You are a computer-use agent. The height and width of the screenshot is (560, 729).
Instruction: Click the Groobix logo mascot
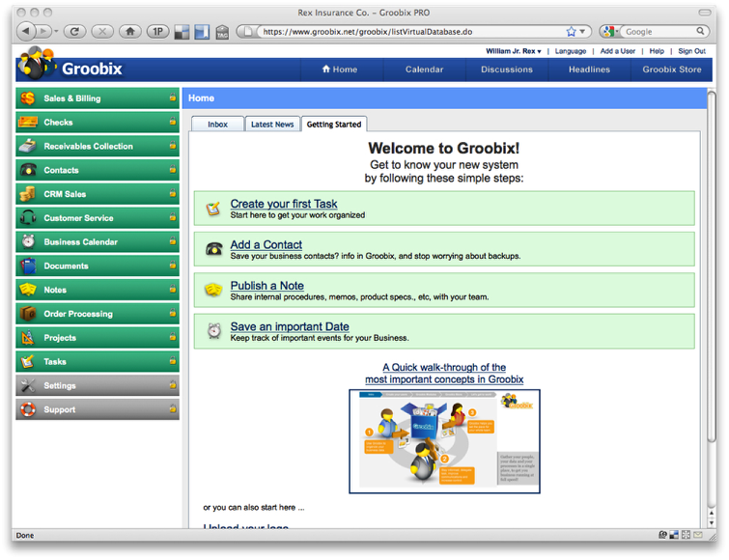coord(38,63)
